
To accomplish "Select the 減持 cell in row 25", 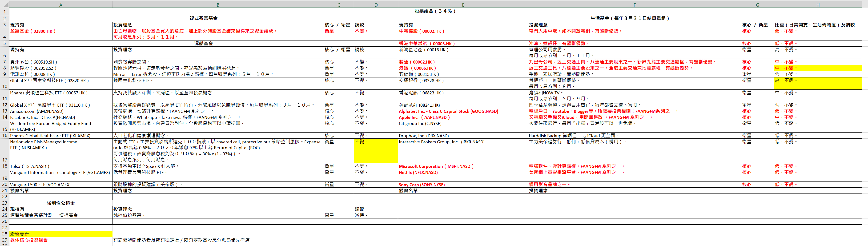I will [376, 215].
